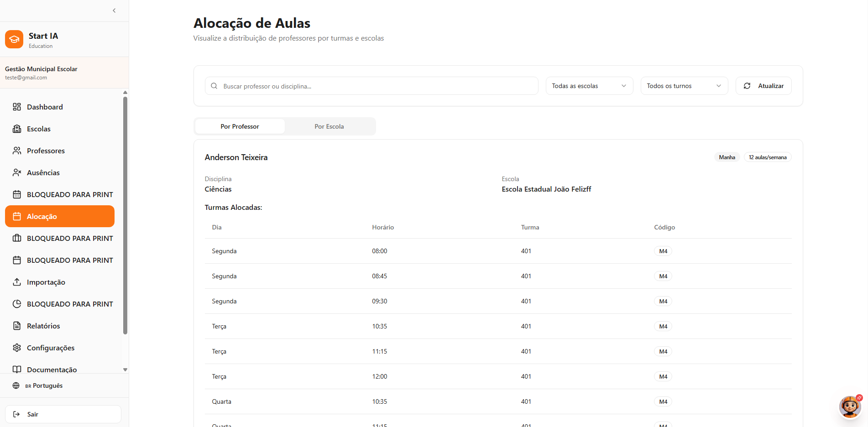Click the sidebar scroll down arrow
The image size is (868, 427).
[x=125, y=370]
